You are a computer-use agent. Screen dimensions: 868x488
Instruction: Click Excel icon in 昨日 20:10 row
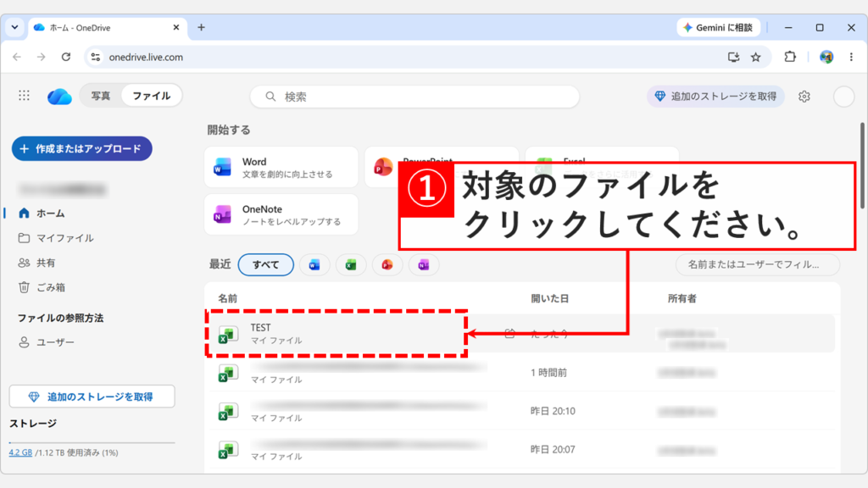pyautogui.click(x=227, y=412)
